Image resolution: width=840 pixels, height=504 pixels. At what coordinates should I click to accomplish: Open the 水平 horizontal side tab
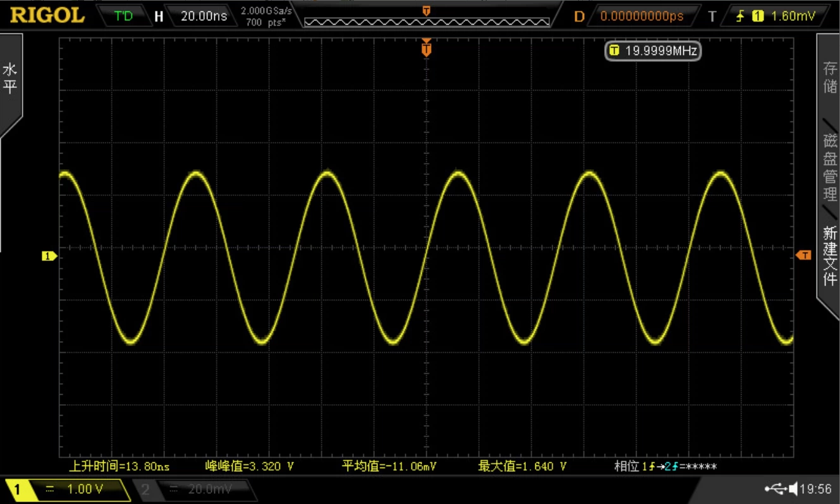pyautogui.click(x=9, y=79)
